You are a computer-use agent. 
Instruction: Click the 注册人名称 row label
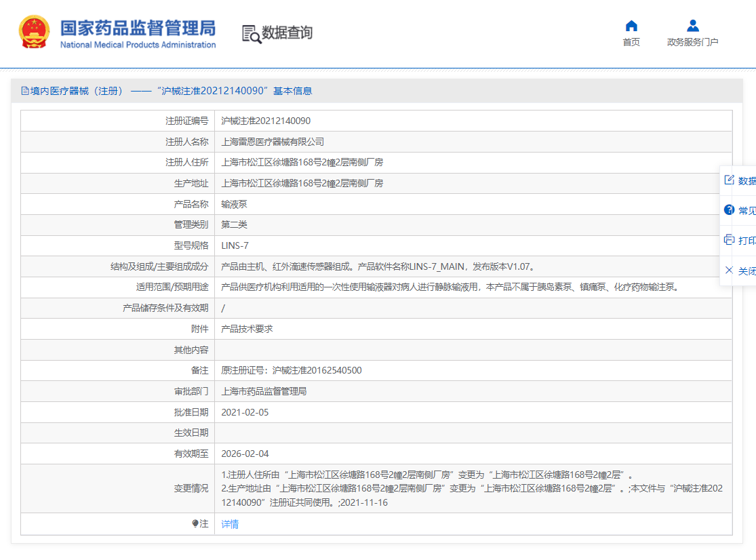tap(187, 142)
